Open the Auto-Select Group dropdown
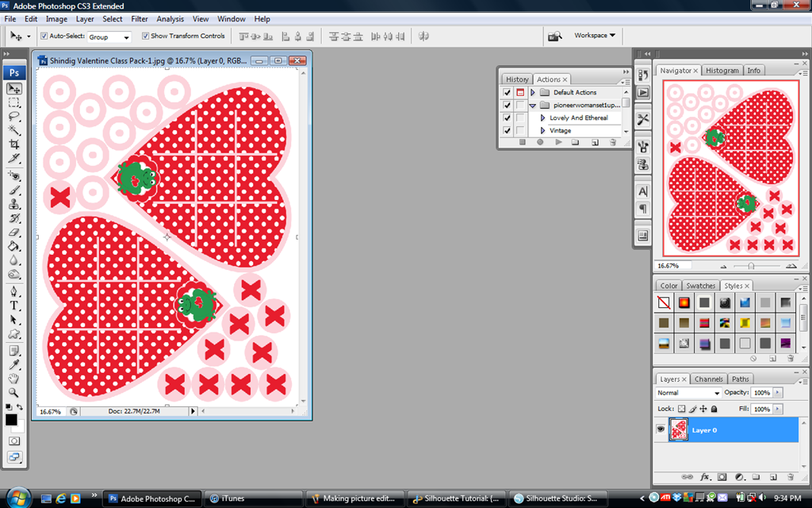The width and height of the screenshot is (812, 508). (109, 37)
